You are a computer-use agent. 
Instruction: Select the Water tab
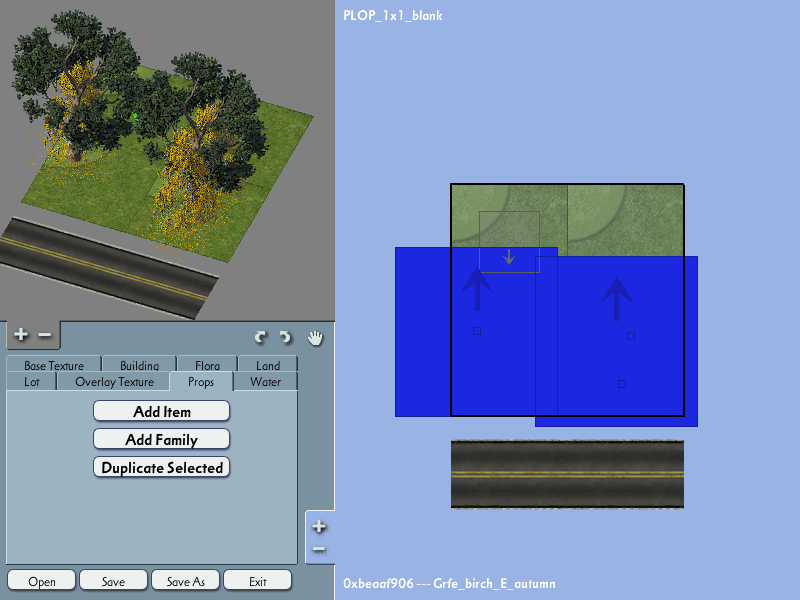(265, 382)
